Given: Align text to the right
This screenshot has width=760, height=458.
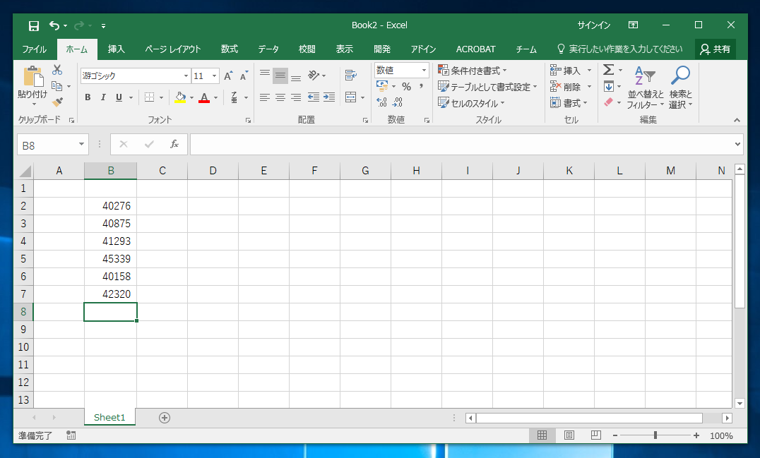Looking at the screenshot, I should (x=296, y=97).
